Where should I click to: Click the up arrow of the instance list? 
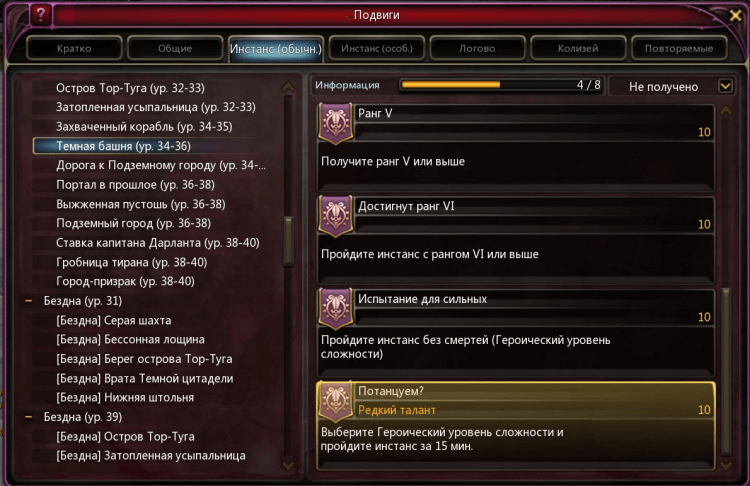pyautogui.click(x=288, y=87)
